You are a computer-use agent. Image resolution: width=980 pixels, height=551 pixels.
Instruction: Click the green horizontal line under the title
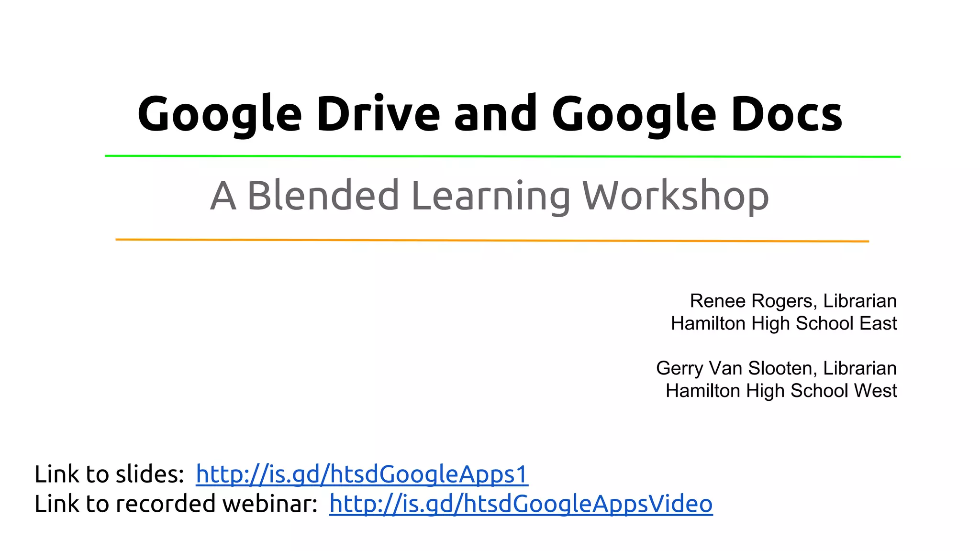(x=502, y=156)
